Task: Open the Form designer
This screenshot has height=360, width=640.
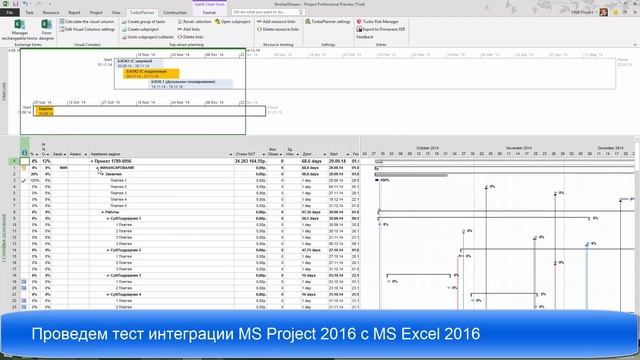Action: (46, 29)
